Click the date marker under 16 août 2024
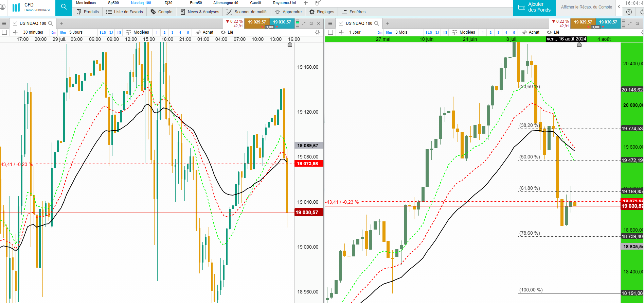This screenshot has height=303, width=644. (x=579, y=44)
